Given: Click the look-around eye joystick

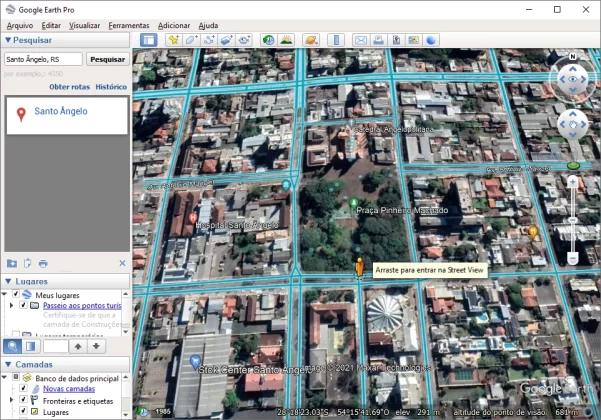Looking at the screenshot, I should tap(573, 79).
